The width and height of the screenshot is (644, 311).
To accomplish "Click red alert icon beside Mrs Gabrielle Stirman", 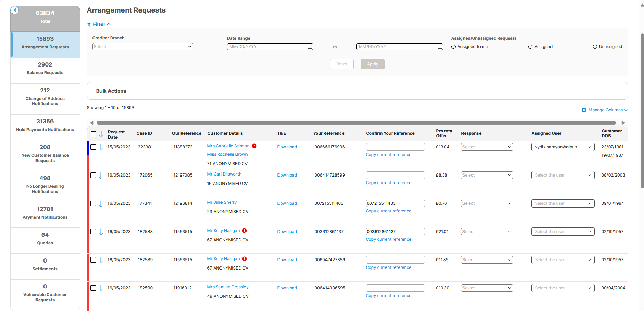I will tap(254, 146).
